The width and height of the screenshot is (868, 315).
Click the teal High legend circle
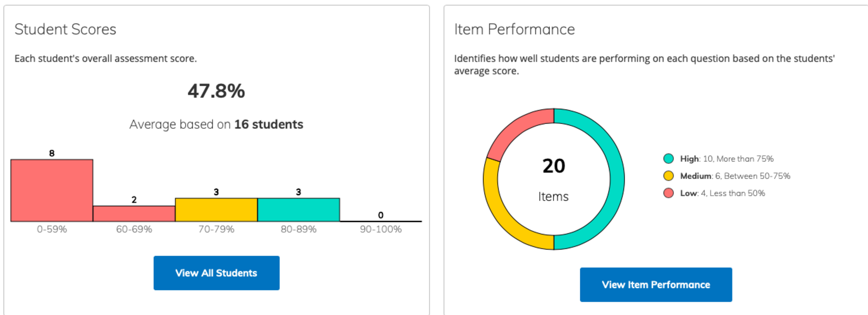[x=668, y=159]
